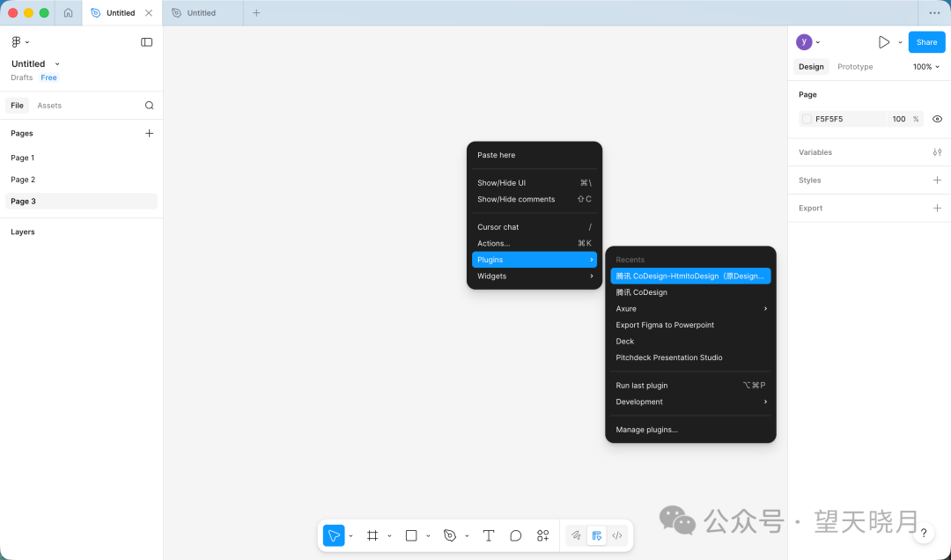This screenshot has height=560, width=951.
Task: Select Manage plugins... menu entry
Action: click(x=647, y=430)
